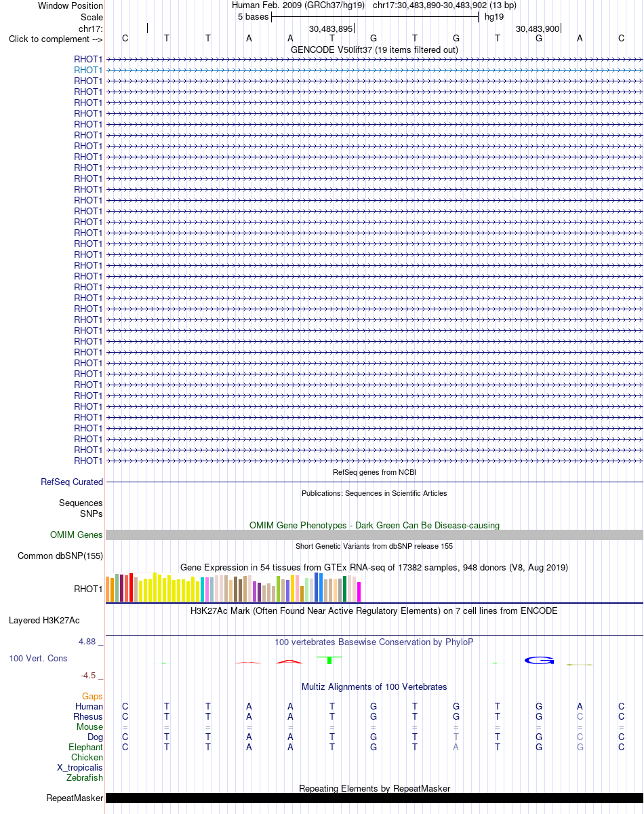
Task: Select the gray OMIM Genes item bar
Action: coord(374,535)
